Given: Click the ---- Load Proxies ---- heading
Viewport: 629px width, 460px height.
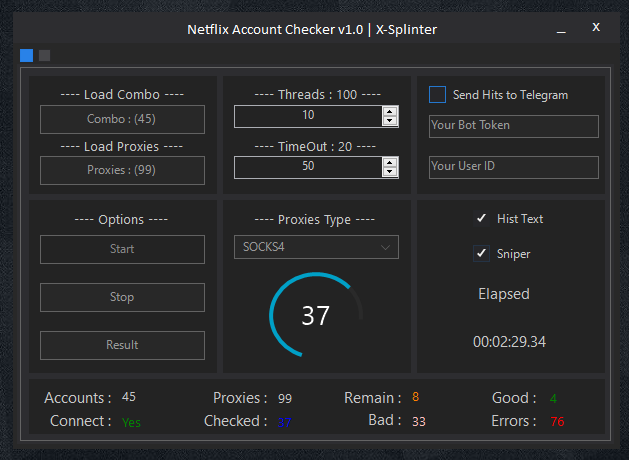Looking at the screenshot, I should tap(122, 147).
